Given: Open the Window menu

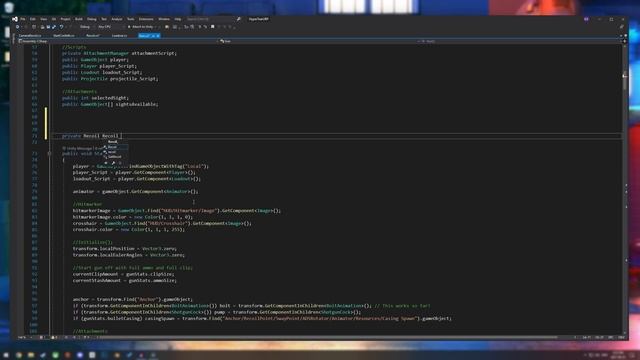Looking at the screenshot, I should click(x=164, y=19).
